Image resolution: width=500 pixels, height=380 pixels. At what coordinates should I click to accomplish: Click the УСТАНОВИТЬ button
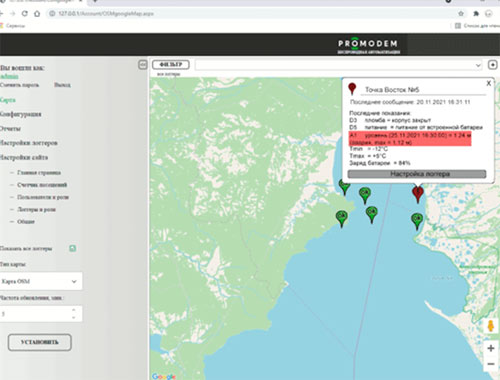coord(40,342)
